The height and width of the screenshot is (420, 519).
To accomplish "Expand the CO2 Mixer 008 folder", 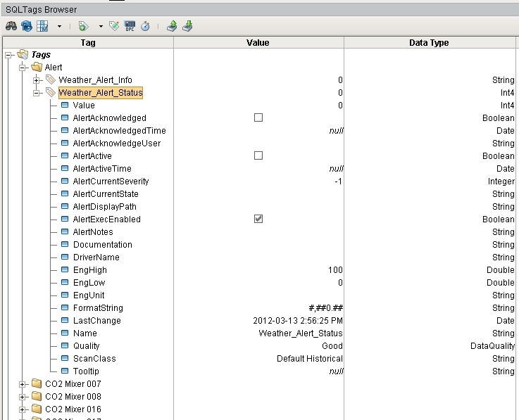I will click(x=22, y=397).
